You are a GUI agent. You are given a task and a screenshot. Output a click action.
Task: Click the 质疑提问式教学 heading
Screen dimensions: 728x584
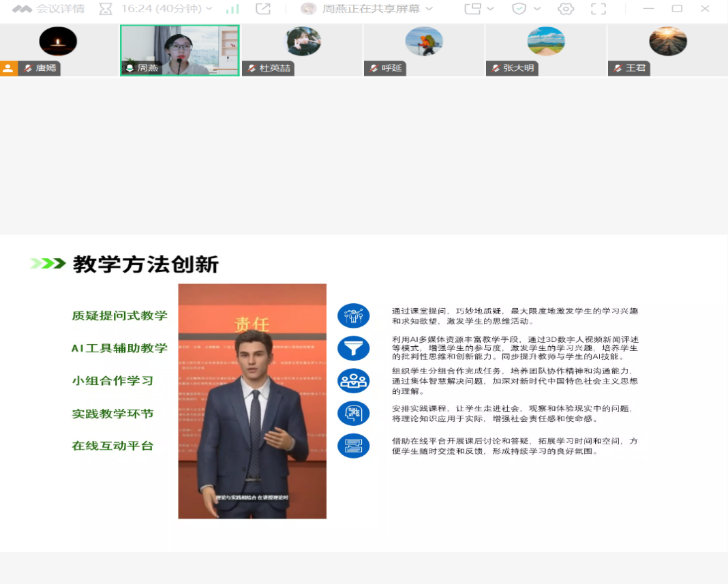120,316
